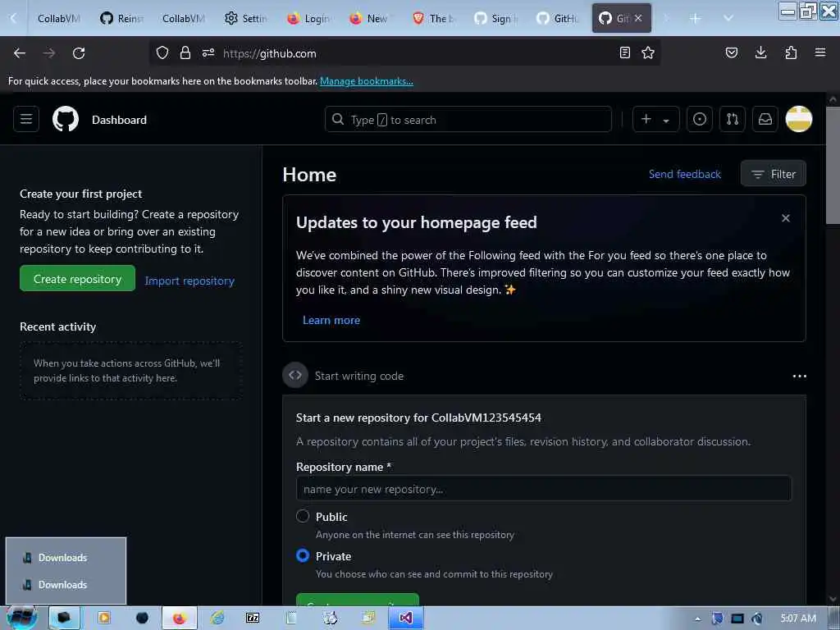840x630 pixels.
Task: Open the site permissions icon in address bar
Action: click(x=208, y=52)
